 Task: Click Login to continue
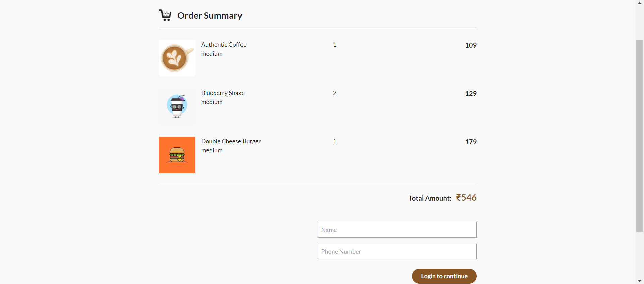(x=444, y=276)
